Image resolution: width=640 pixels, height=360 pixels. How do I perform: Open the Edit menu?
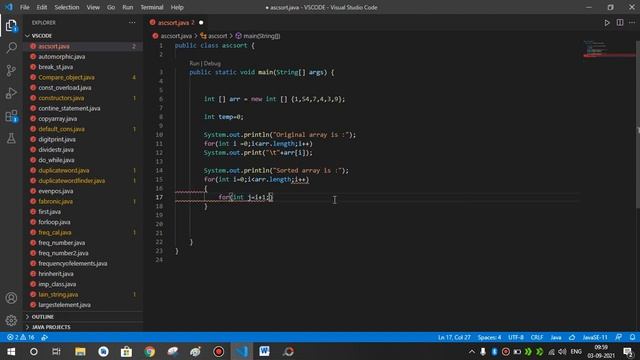(x=42, y=7)
